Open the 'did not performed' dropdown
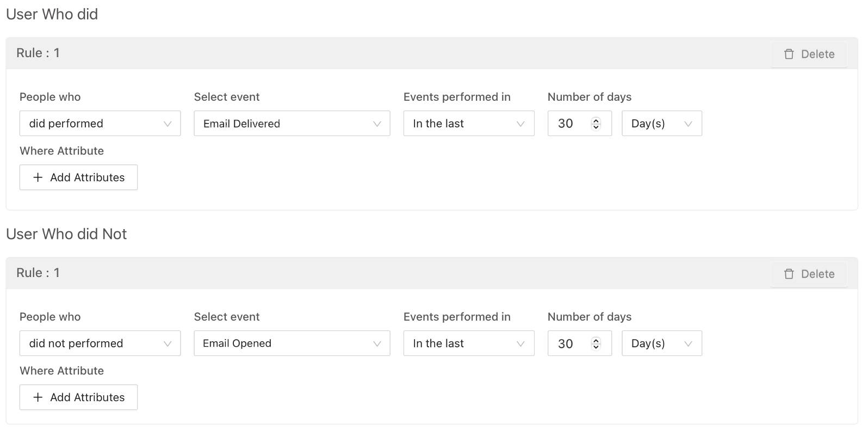This screenshot has width=868, height=430. pos(100,343)
